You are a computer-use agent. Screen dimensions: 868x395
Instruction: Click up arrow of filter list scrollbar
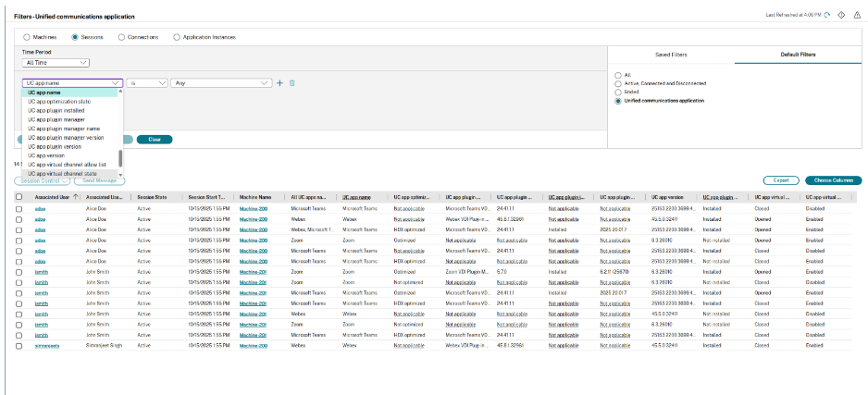click(120, 93)
